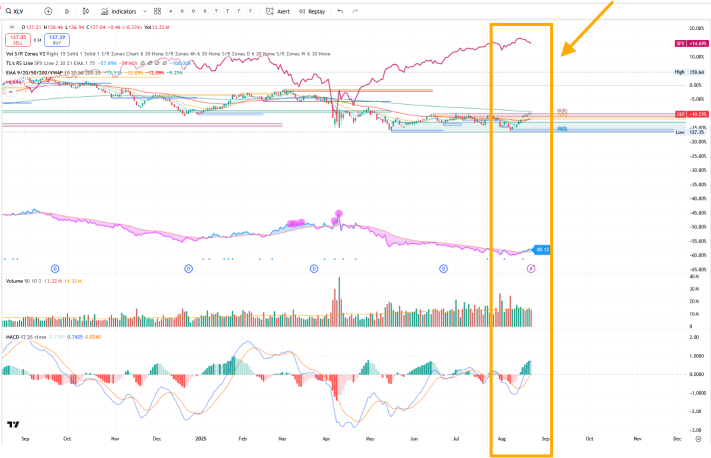Click the 137.29 BUY button
711x458 pixels.
click(x=57, y=40)
